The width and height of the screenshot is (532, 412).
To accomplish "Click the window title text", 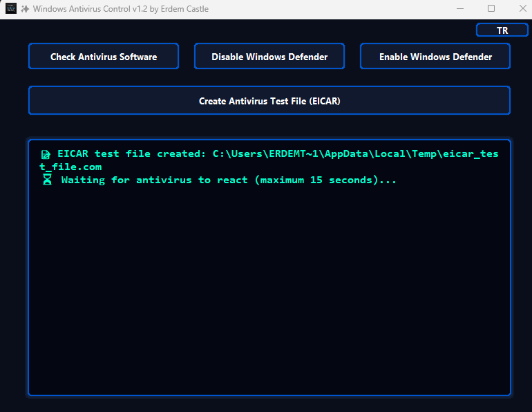I will click(x=121, y=9).
